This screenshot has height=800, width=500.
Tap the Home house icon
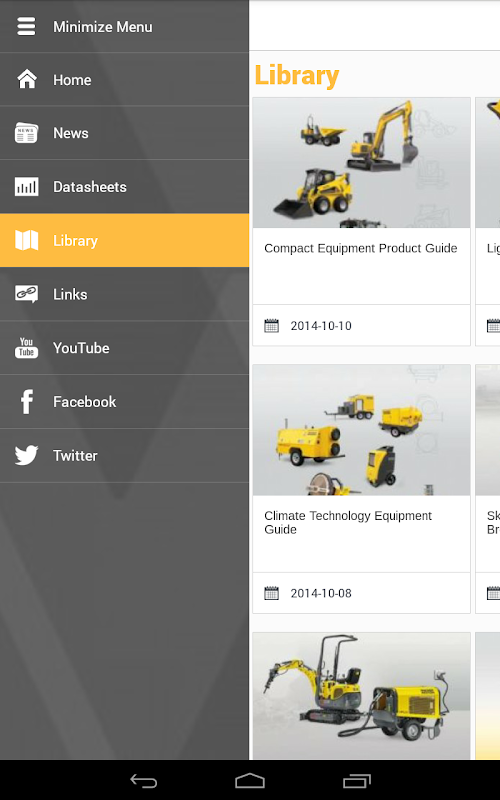pos(27,80)
